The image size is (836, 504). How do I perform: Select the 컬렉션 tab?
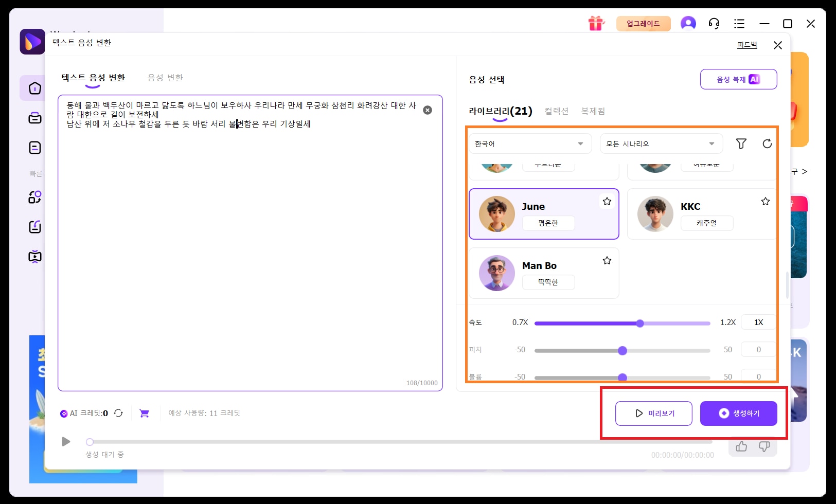(557, 111)
